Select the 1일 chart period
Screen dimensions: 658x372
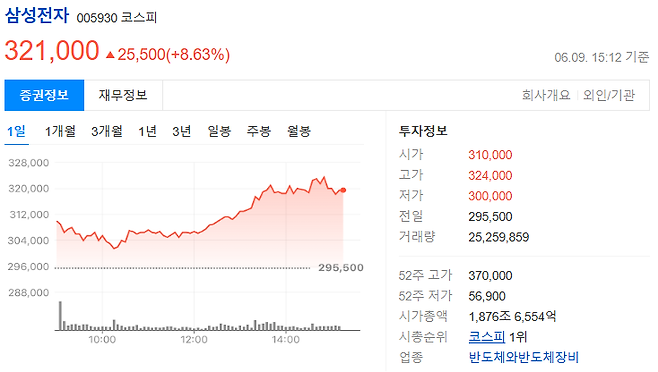(16, 131)
